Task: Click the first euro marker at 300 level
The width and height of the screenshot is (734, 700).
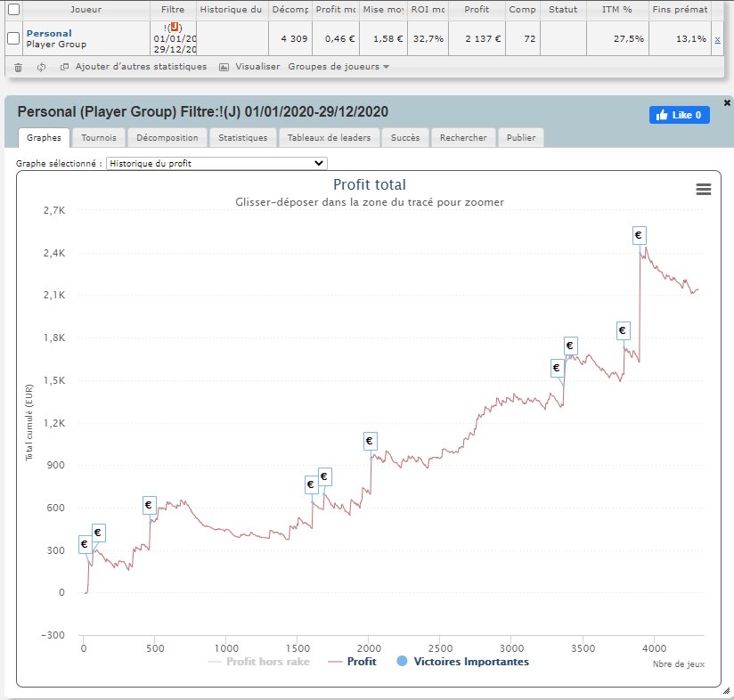Action: click(85, 544)
